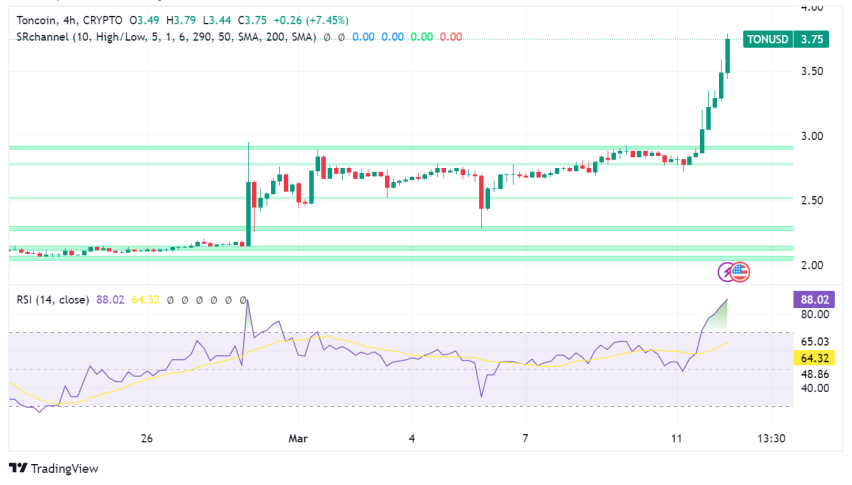
Task: Click the TONUSD symbol price tag
Action: tap(767, 40)
